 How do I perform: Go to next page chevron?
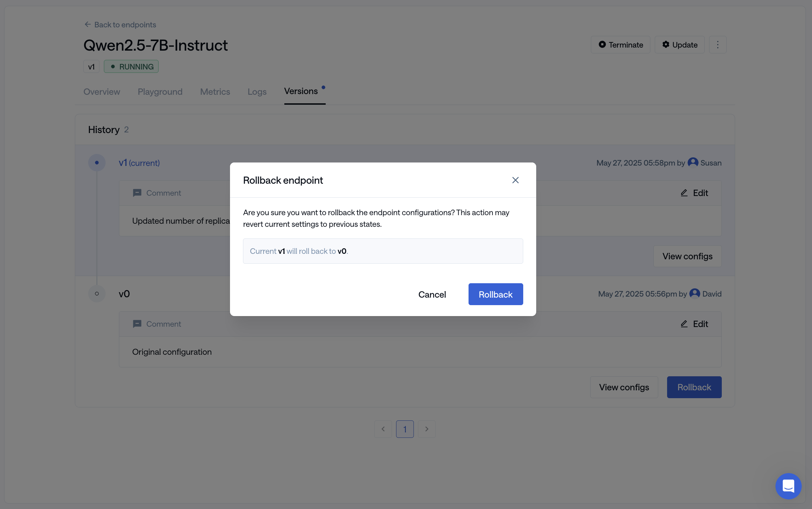427,429
